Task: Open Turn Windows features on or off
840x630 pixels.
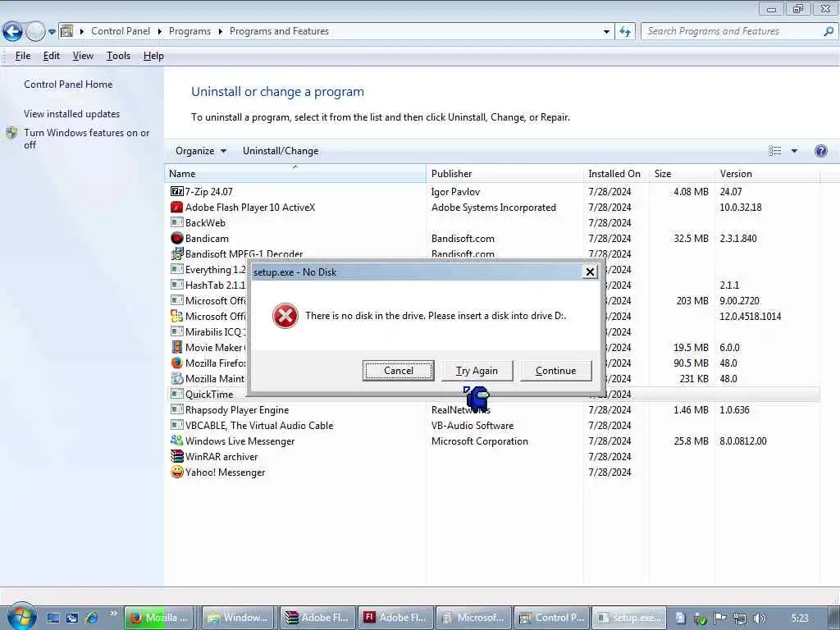Action: click(x=86, y=139)
